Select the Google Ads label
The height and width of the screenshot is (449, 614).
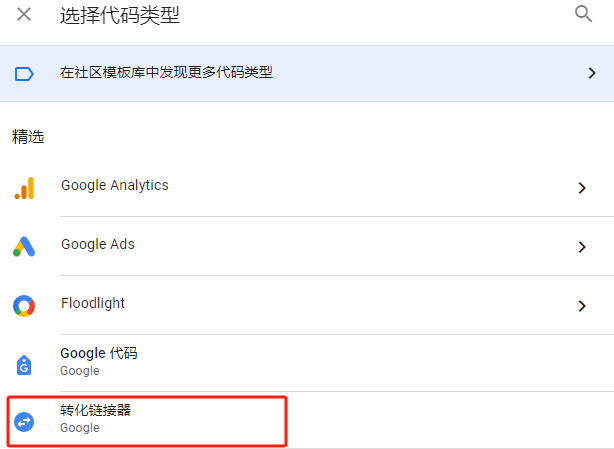click(x=97, y=244)
